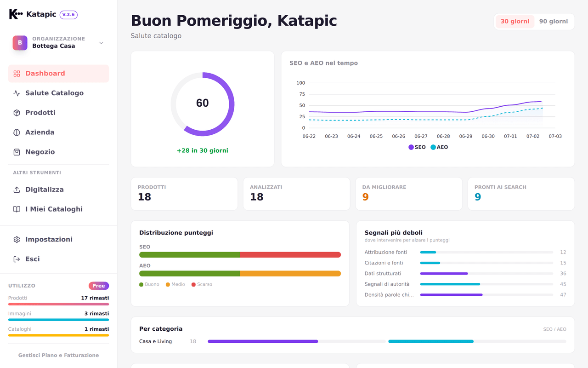The height and width of the screenshot is (368, 588).
Task: Open Impostazioni settings
Action: point(58,240)
